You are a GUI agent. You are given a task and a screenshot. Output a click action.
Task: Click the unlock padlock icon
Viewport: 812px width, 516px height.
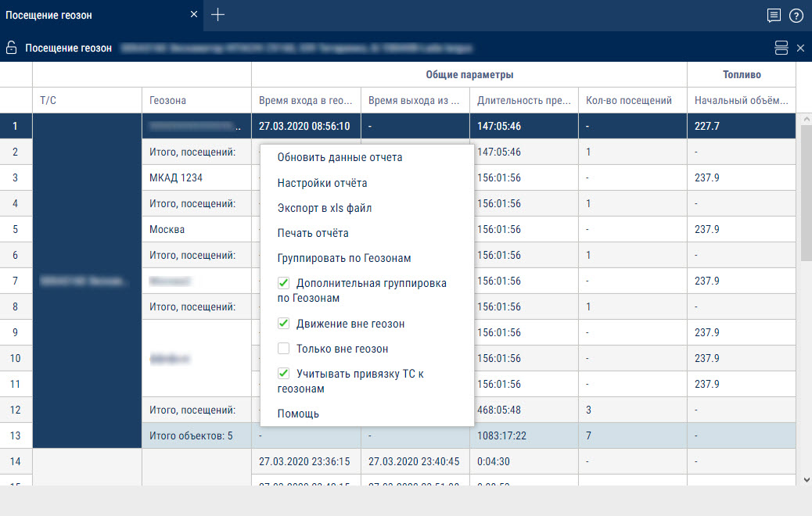pos(12,48)
